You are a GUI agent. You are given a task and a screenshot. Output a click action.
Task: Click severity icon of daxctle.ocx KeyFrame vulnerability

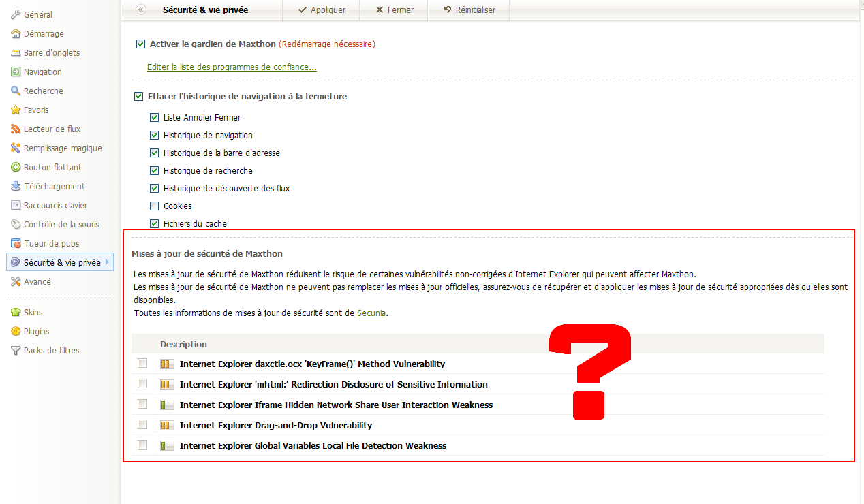point(167,364)
